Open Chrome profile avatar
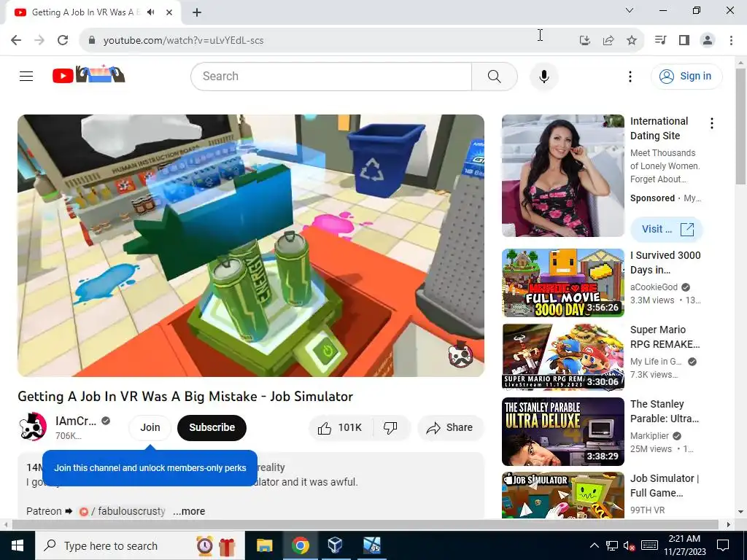Viewport: 747px width, 560px height. point(708,40)
